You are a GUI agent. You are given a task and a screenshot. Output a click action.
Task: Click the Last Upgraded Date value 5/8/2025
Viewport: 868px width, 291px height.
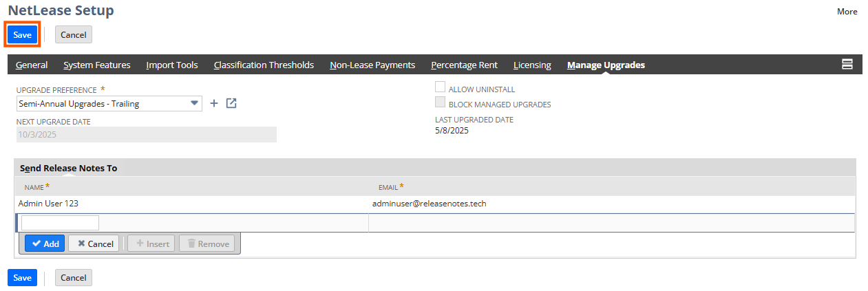(452, 130)
